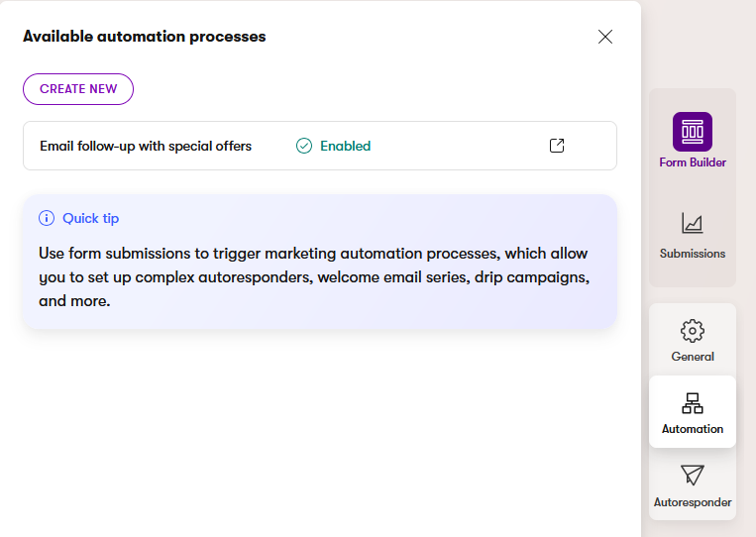
Task: Click the Quick tip description text
Action: pos(314,276)
